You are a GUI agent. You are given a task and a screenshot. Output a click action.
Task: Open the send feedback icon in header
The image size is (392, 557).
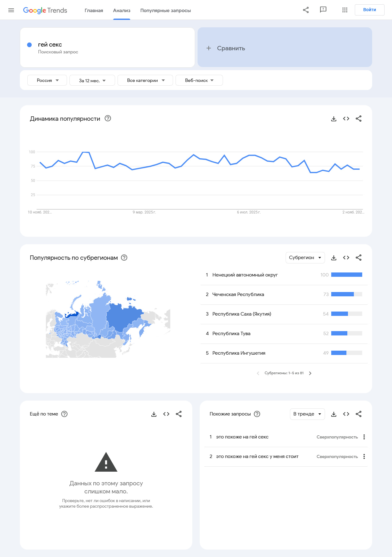(x=323, y=10)
